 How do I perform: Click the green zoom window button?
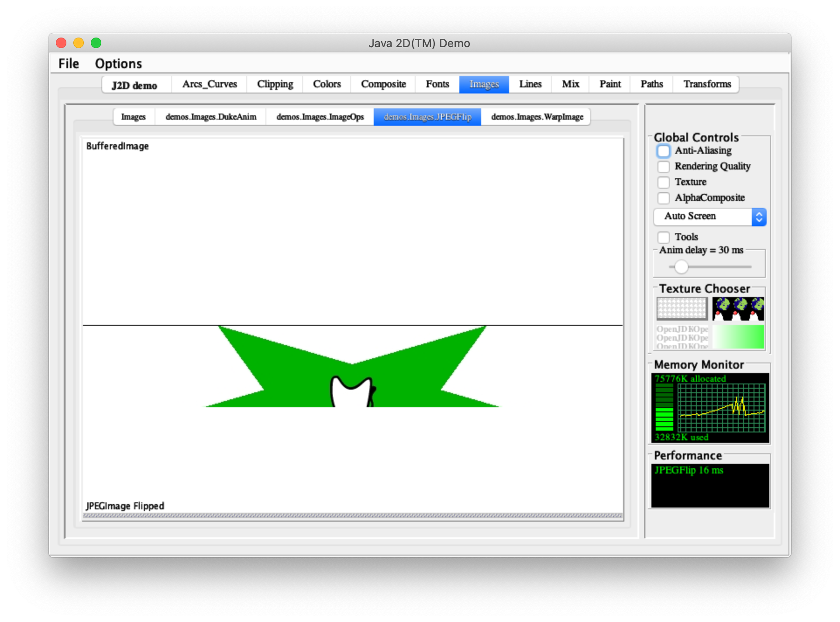96,43
